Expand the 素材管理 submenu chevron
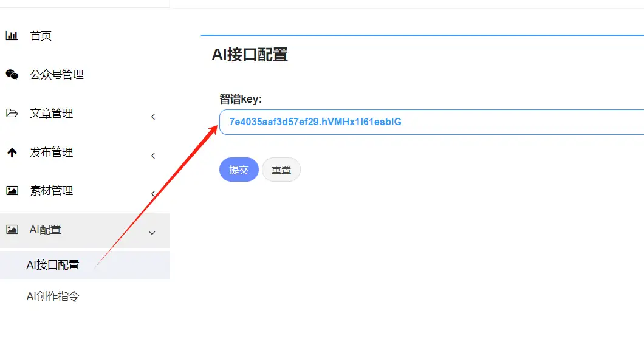Screen dimensions: 644x353 pyautogui.click(x=152, y=194)
